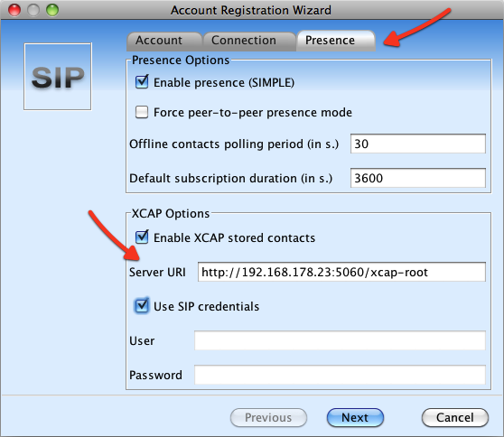Click the Presence Options group label
The image size is (504, 437).
181,60
